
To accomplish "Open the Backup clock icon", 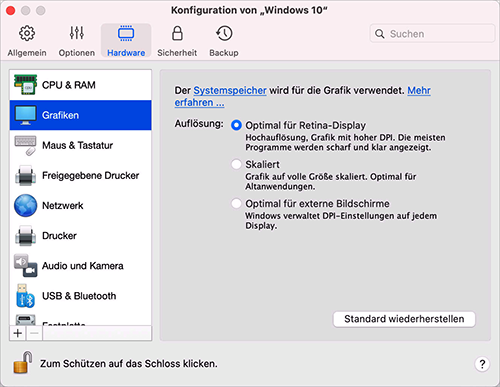I will 224,33.
